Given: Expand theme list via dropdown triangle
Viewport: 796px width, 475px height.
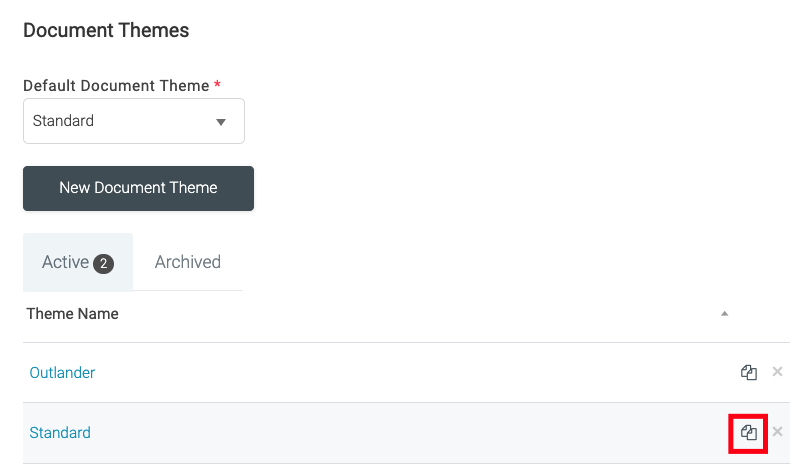Looking at the screenshot, I should (x=220, y=122).
